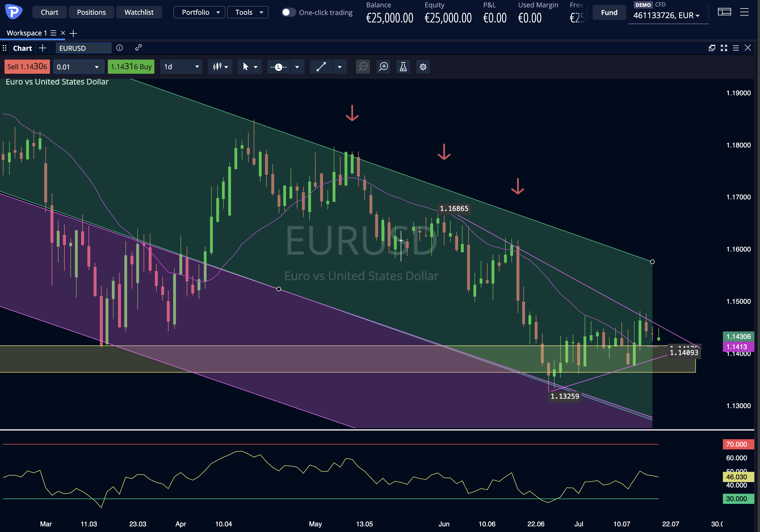Grab the chart panel drag handle
760x532 pixels.
(x=4, y=48)
